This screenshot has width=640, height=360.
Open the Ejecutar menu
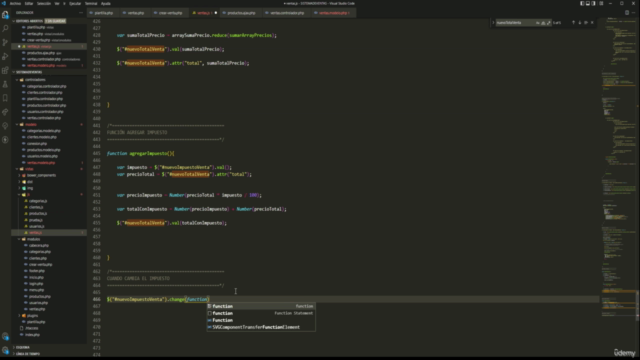(75, 3)
